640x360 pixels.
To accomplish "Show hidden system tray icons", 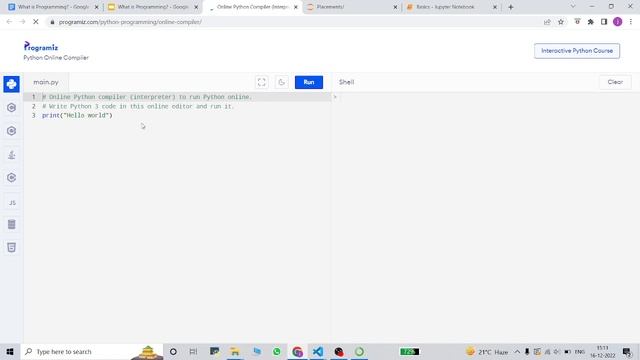I will [517, 351].
